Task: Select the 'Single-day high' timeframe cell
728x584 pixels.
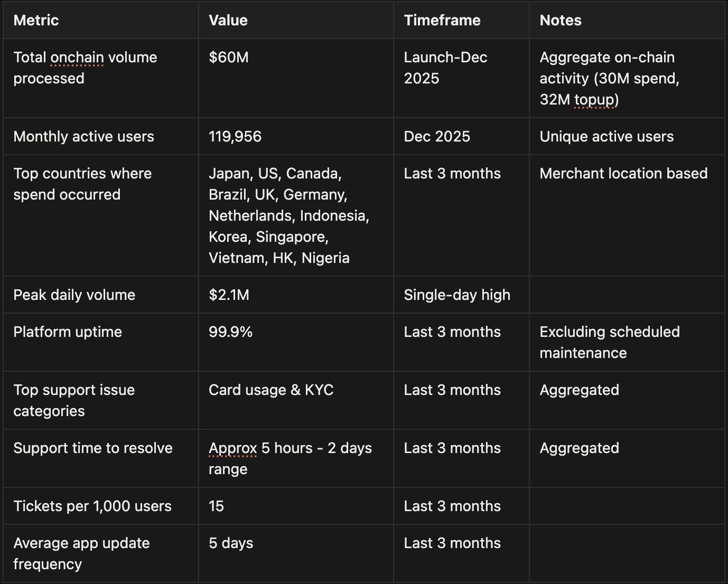Action: tap(457, 295)
